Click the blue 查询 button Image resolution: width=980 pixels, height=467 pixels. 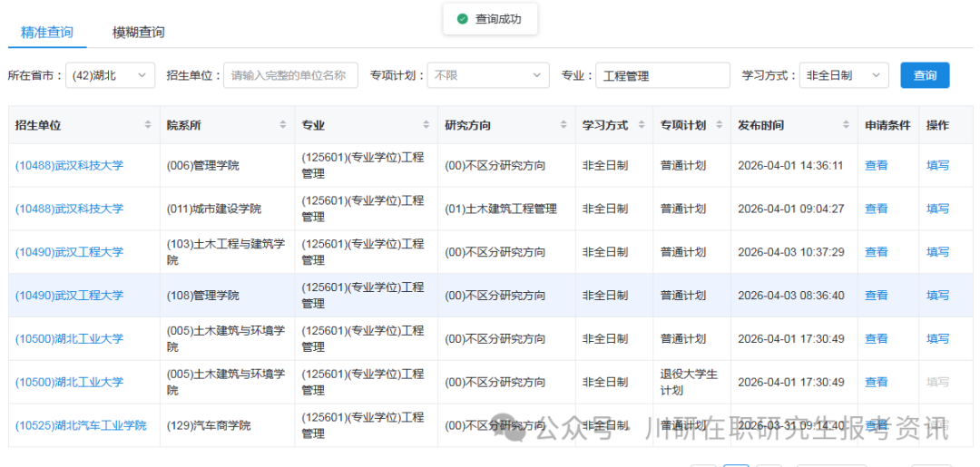click(x=925, y=75)
